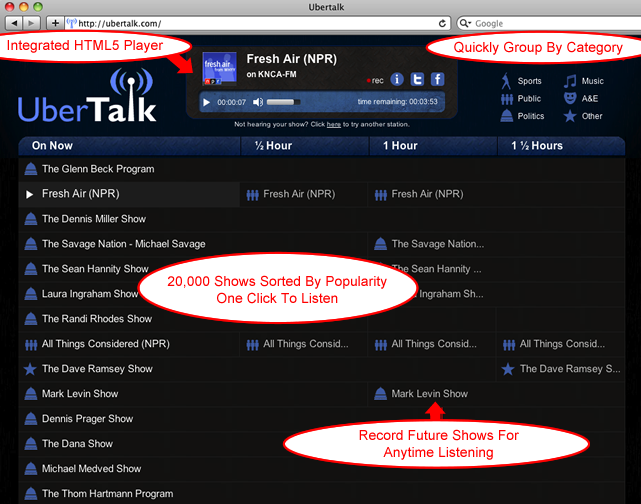The height and width of the screenshot is (504, 641).
Task: Filter by the Sports category icon
Action: click(507, 81)
